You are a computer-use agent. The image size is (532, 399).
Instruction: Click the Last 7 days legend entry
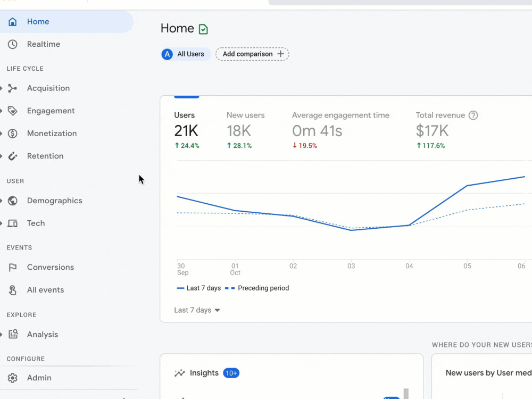pyautogui.click(x=199, y=288)
